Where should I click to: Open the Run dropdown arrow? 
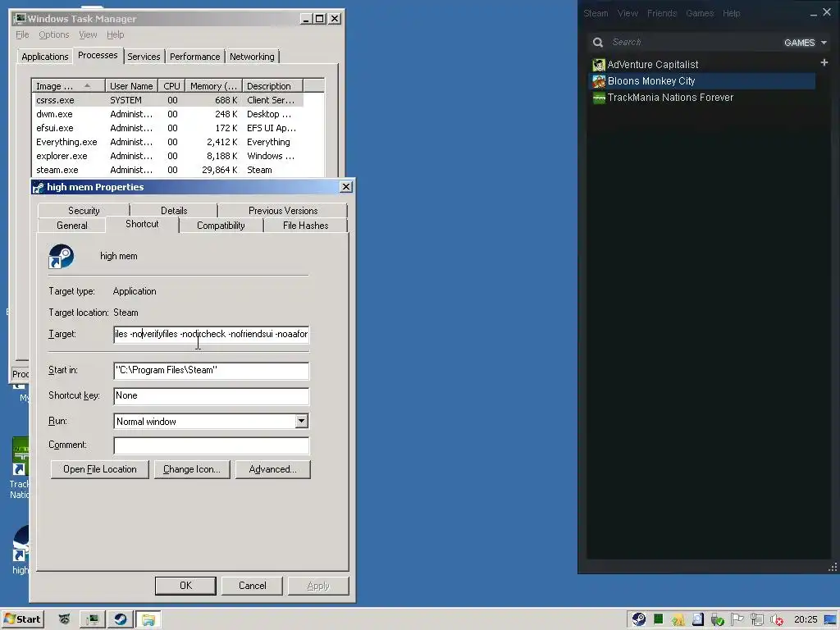coord(302,421)
